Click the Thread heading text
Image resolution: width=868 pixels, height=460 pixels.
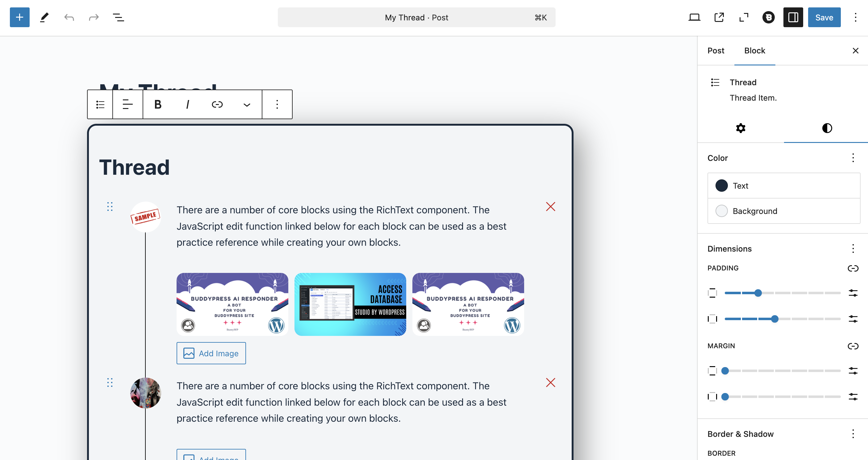click(x=134, y=168)
